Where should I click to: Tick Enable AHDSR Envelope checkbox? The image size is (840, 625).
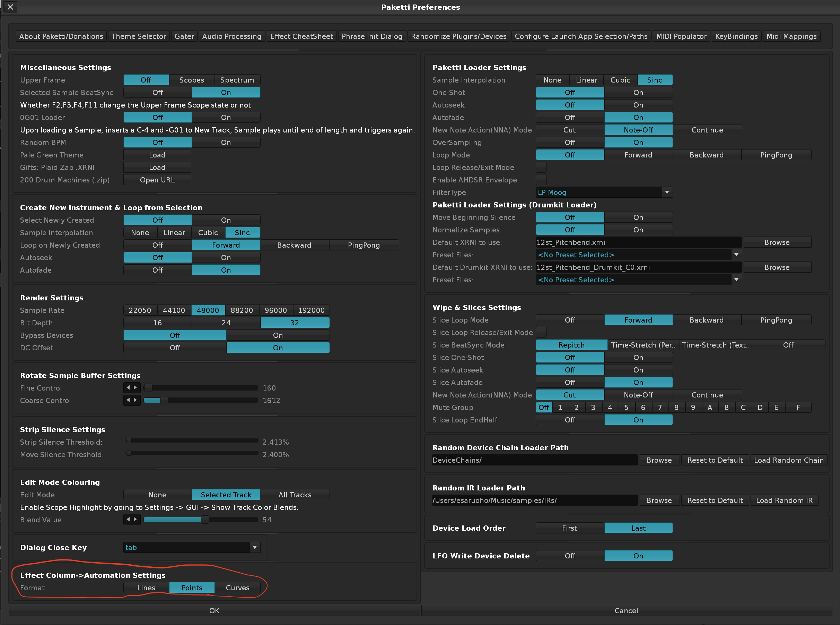541,180
